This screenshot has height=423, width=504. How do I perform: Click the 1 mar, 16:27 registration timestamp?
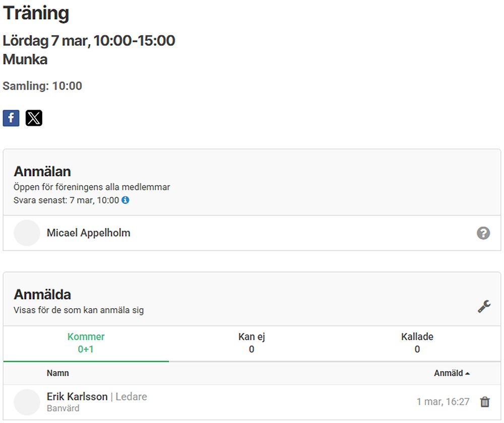coord(443,402)
